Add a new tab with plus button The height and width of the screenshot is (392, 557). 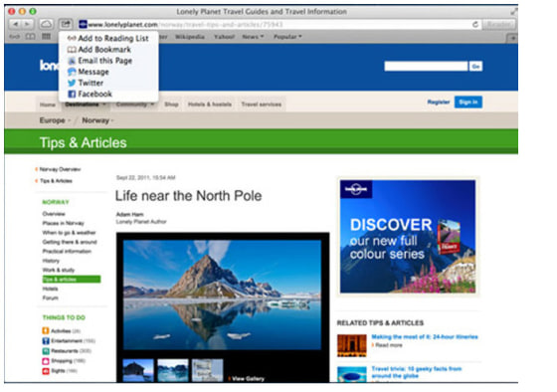click(x=512, y=38)
